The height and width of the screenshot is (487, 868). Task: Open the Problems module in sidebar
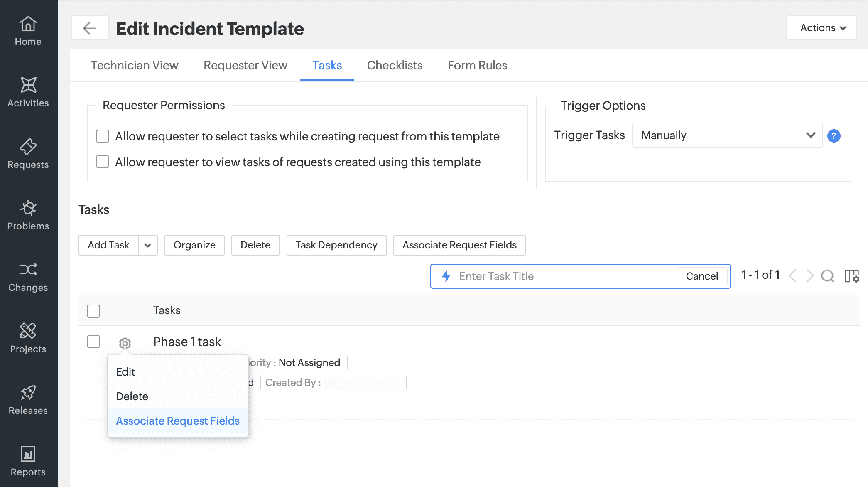point(28,215)
